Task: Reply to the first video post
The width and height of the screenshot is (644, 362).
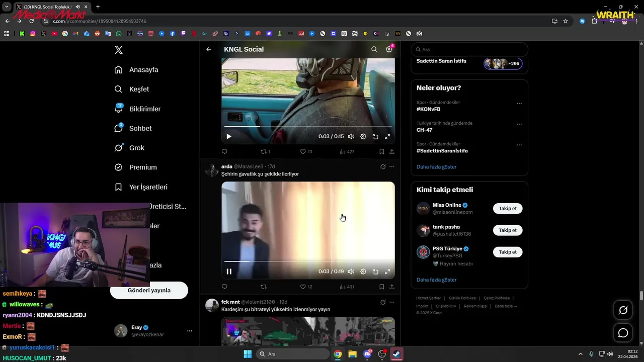Action: pos(224,151)
